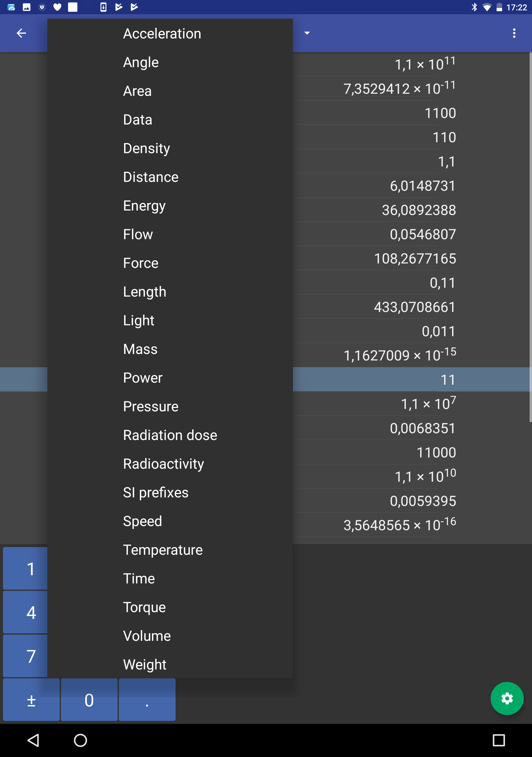Tap the Android back navigation icon
This screenshot has height=757, width=532.
click(33, 740)
